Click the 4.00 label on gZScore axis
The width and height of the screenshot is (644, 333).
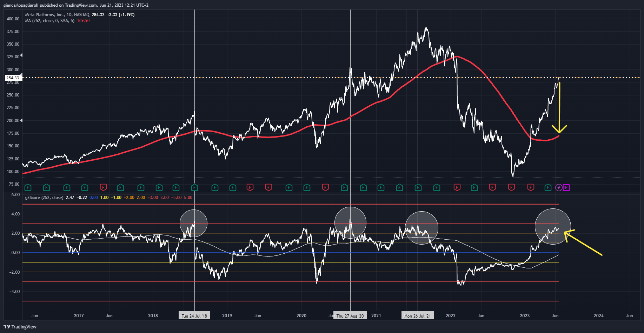15,214
